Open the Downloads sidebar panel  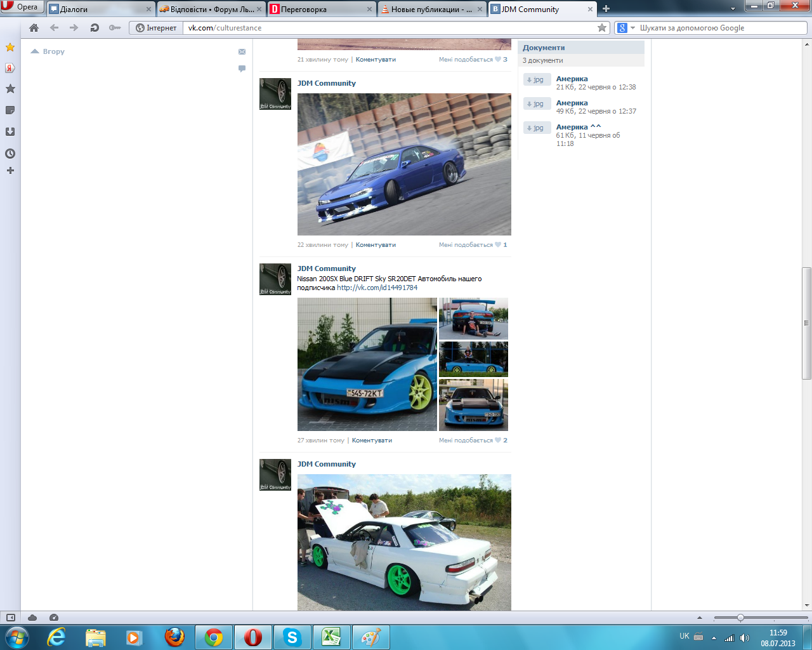pyautogui.click(x=10, y=132)
